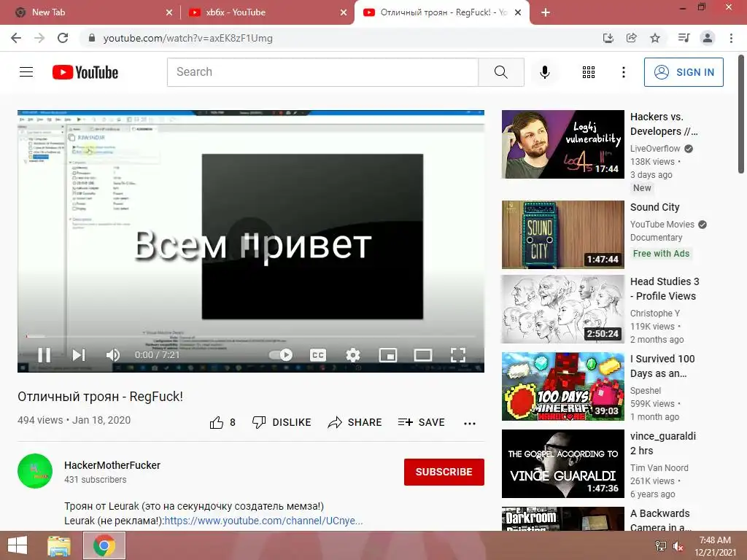Open the YouTube apps grid icon
This screenshot has height=560, width=747.
(589, 72)
